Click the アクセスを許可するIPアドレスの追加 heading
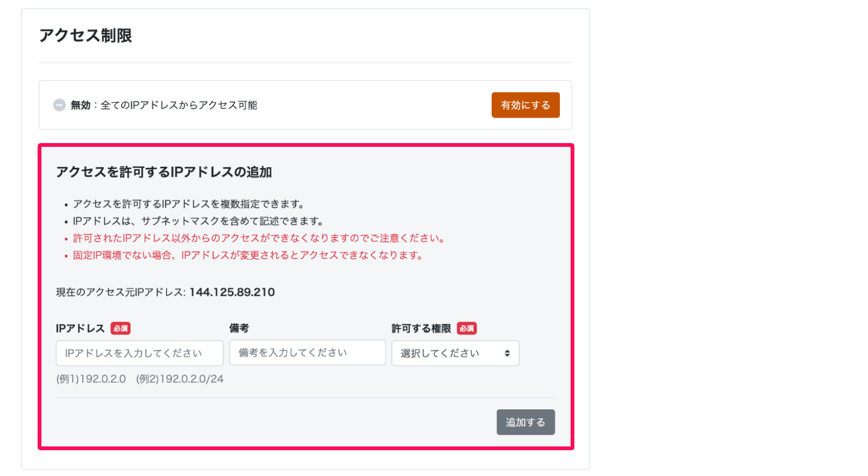This screenshot has height=476, width=868. pos(164,172)
